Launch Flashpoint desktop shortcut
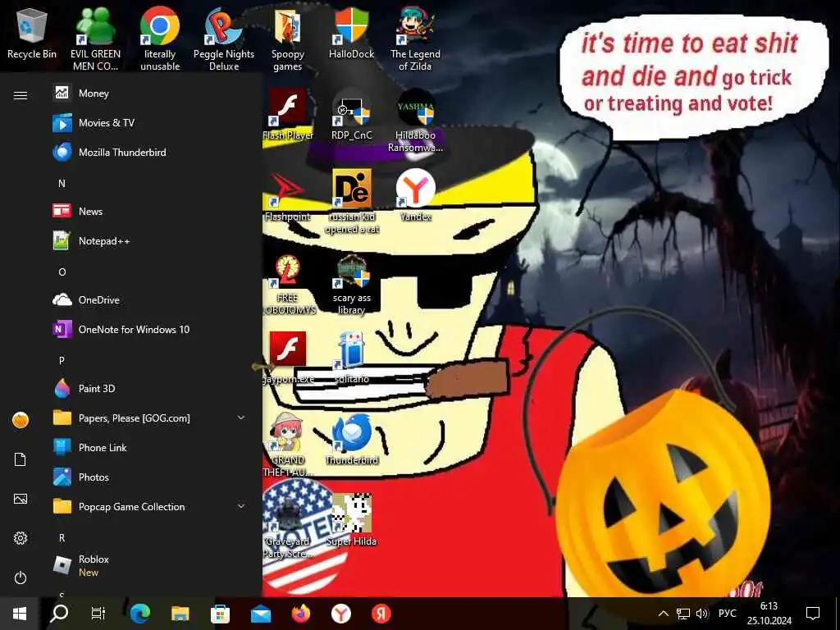This screenshot has width=840, height=630. pyautogui.click(x=288, y=196)
